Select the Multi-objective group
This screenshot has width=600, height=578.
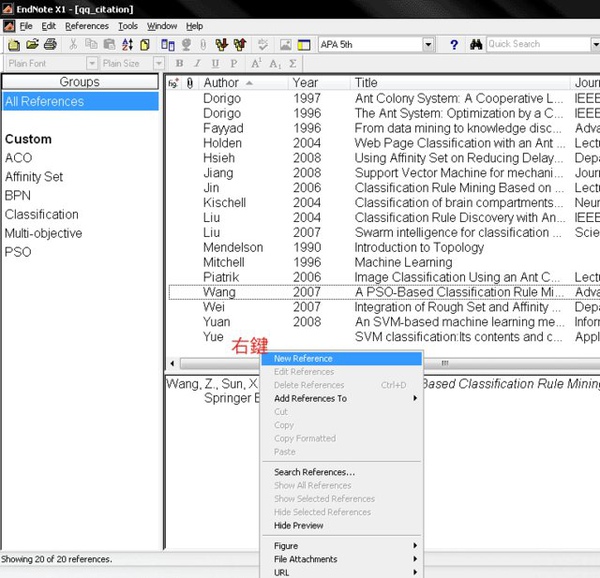44,233
